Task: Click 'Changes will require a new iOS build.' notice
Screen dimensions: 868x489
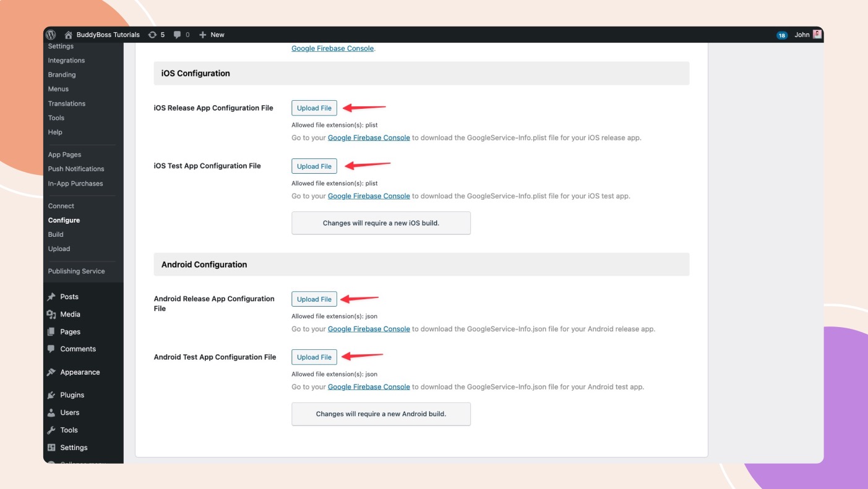Action: pyautogui.click(x=381, y=223)
